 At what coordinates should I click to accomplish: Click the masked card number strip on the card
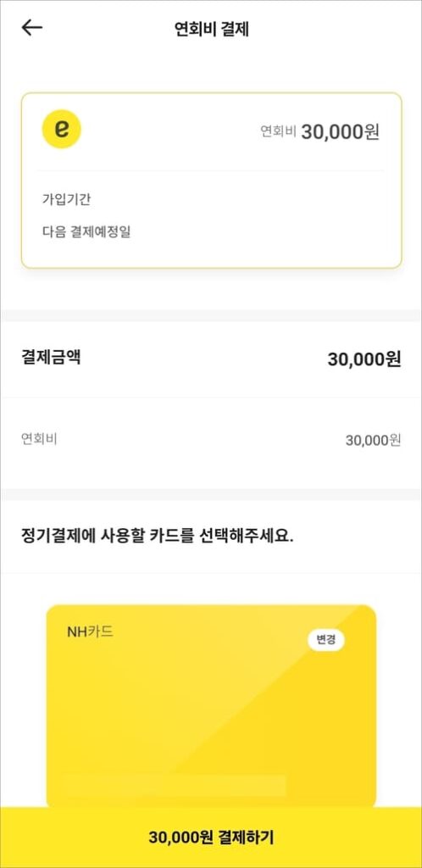[x=175, y=785]
